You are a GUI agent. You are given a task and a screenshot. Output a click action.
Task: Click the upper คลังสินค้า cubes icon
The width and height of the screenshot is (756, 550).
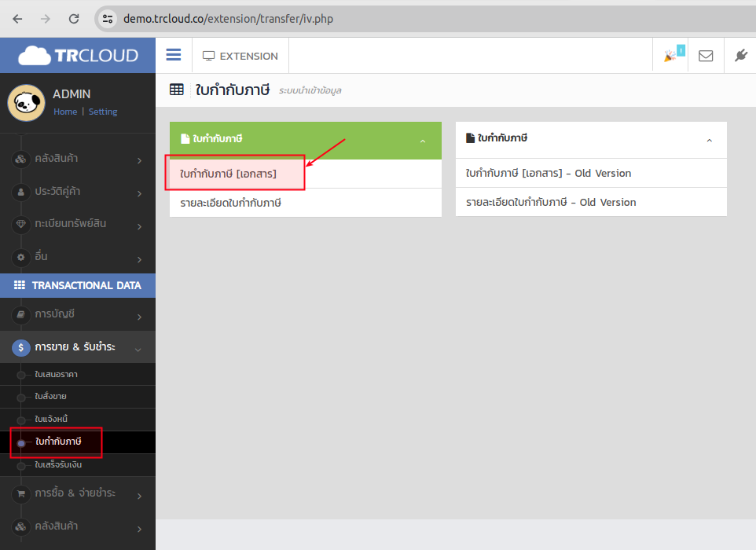tap(20, 159)
